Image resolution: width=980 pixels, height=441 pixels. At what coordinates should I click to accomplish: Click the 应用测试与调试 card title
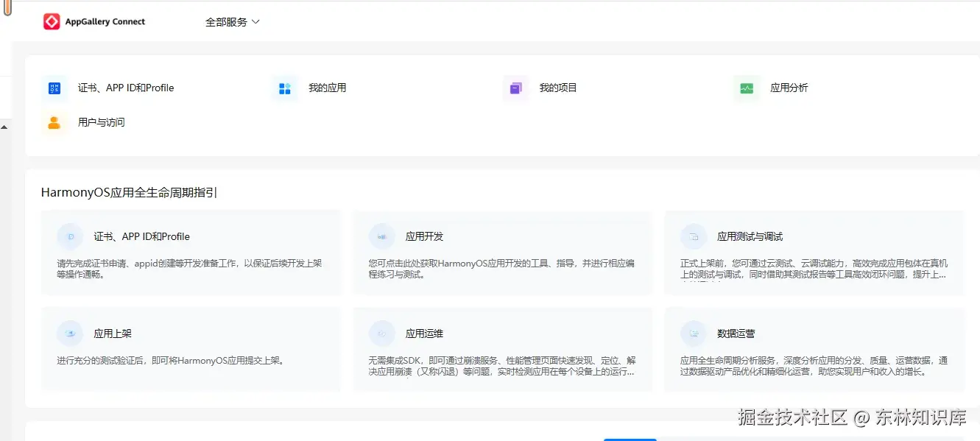(x=750, y=237)
